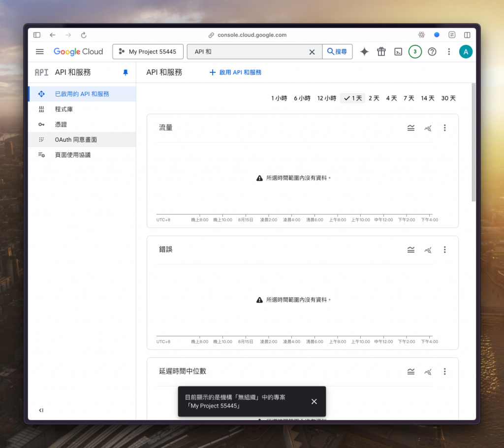The image size is (504, 448).
Task: Select the 12 小時 time range
Action: pos(327,98)
